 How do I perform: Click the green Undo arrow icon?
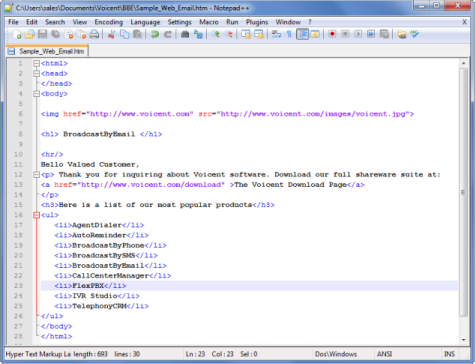point(155,34)
